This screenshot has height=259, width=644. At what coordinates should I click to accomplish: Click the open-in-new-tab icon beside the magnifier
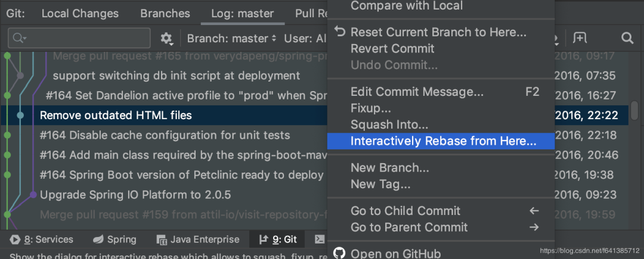(x=579, y=38)
